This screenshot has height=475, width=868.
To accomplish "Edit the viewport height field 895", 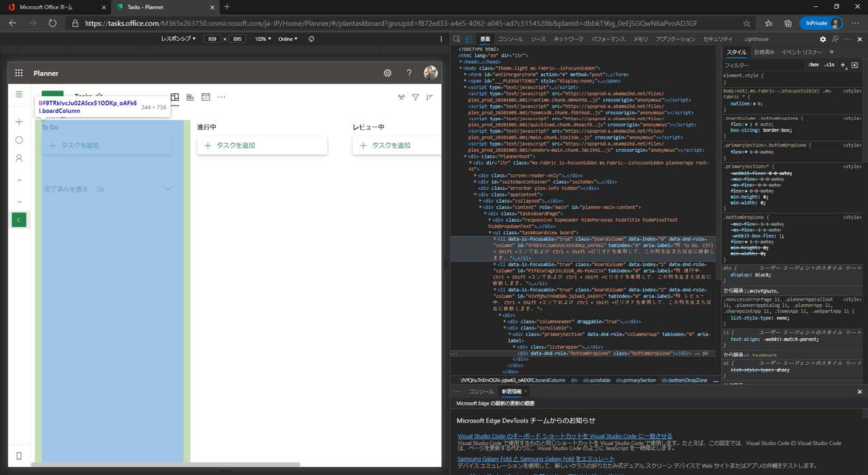I will point(238,39).
